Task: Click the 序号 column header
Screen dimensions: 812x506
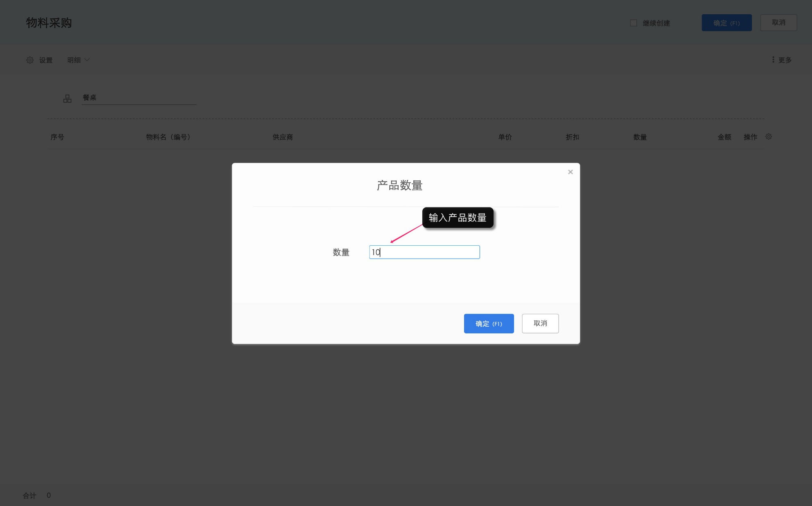Action: point(57,137)
